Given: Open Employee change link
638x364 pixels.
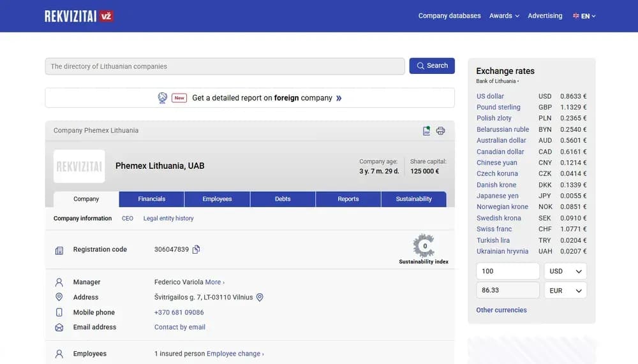Looking at the screenshot, I should coord(235,354).
